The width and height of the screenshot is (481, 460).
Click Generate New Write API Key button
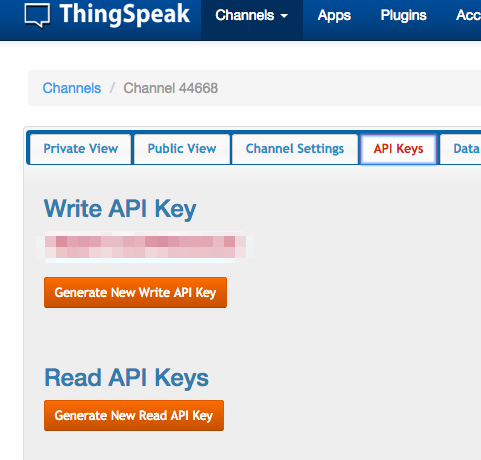pyautogui.click(x=135, y=292)
